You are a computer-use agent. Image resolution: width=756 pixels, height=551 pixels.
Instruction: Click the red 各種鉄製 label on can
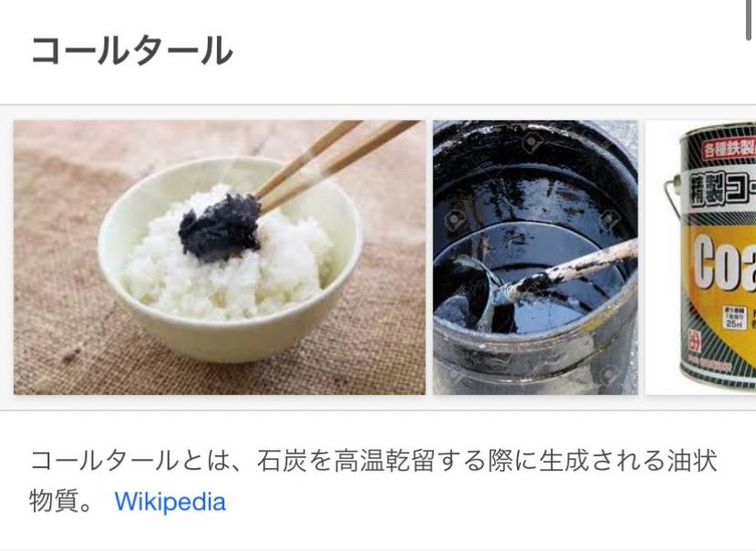click(x=728, y=148)
